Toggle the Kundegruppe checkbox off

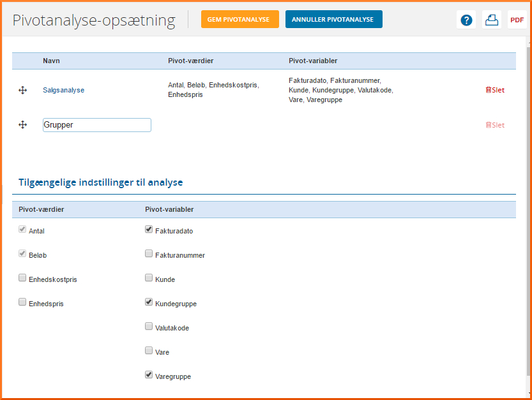pos(148,300)
